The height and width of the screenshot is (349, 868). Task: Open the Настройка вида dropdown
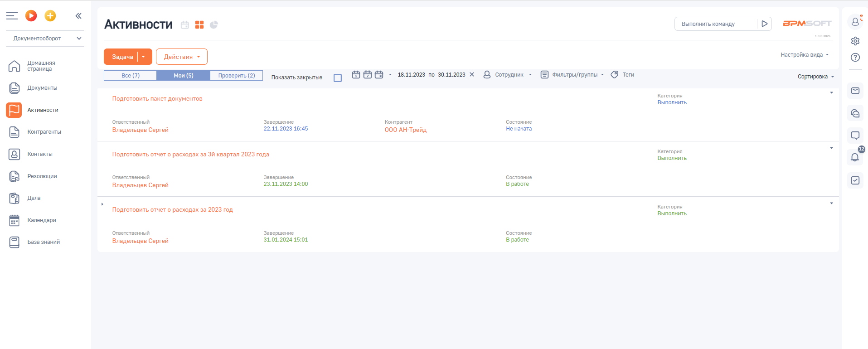[x=805, y=55]
